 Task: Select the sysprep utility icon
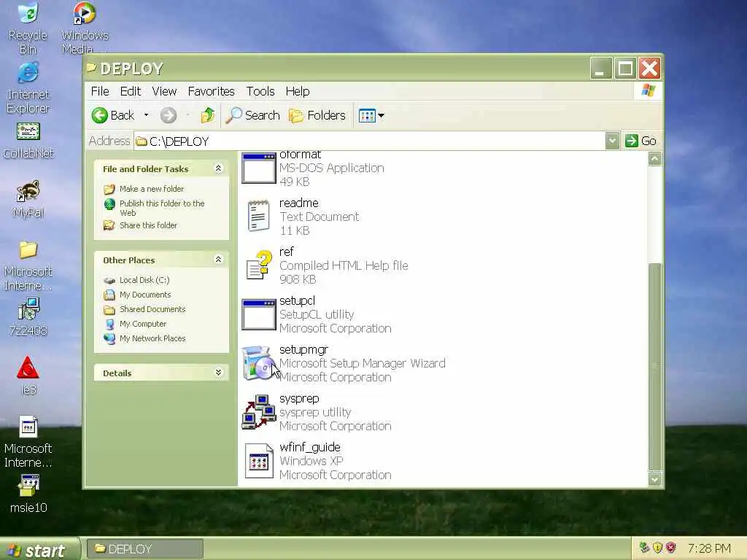pos(258,412)
